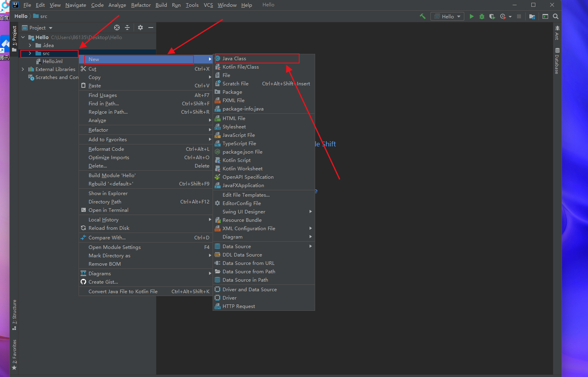This screenshot has height=377, width=588.
Task: Choose DDL Data Source entry
Action: [x=264, y=255]
